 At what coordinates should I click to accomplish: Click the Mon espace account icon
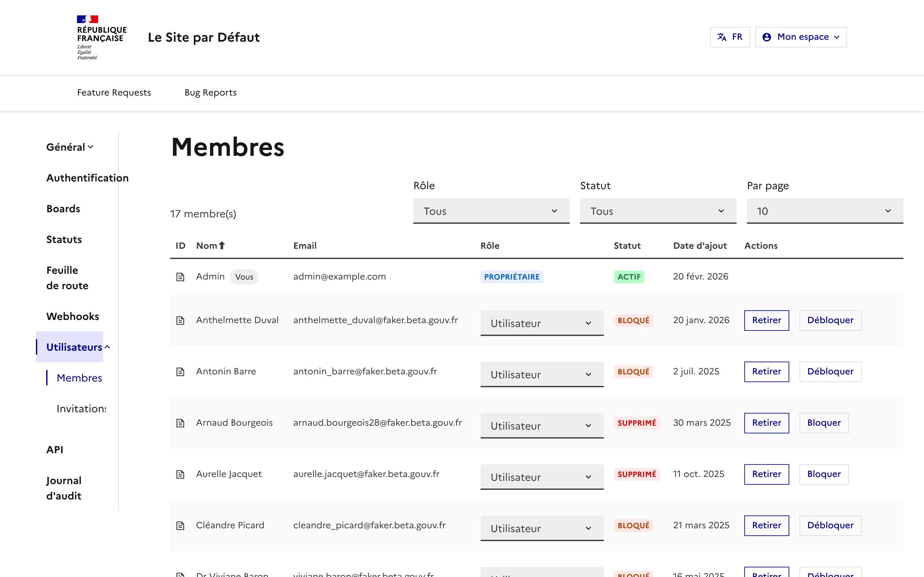click(767, 37)
